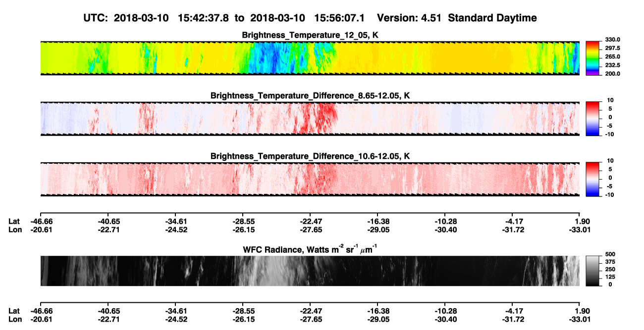Click the upper Lat axis row label

14,221
